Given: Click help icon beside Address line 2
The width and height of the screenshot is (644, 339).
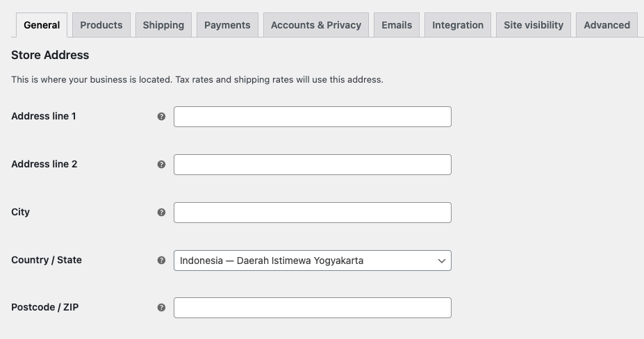Looking at the screenshot, I should [161, 165].
